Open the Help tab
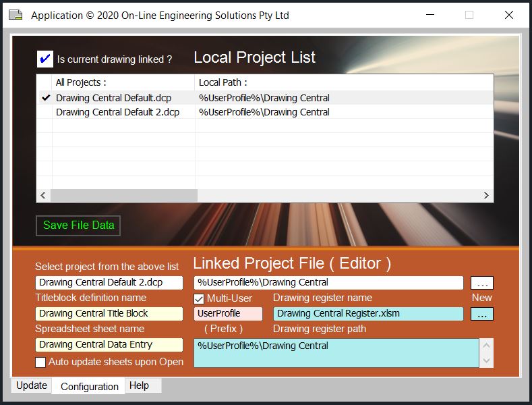 (139, 385)
